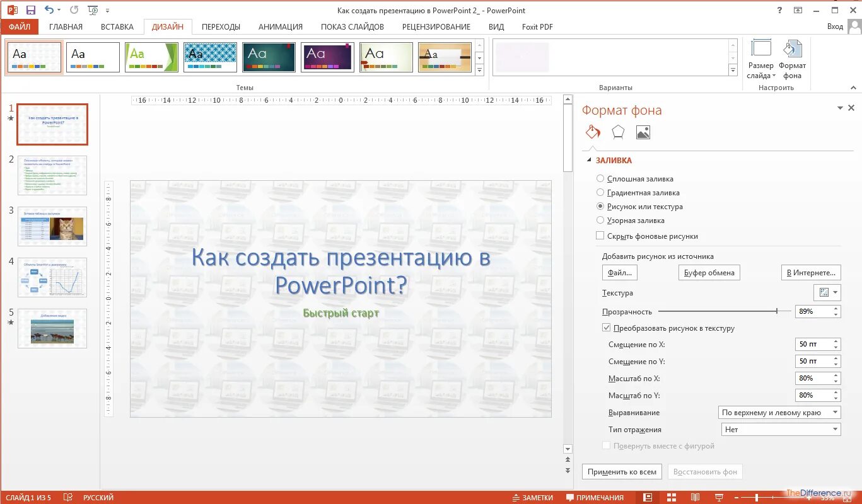
Task: Select Узорная заливка radio button
Action: click(600, 220)
